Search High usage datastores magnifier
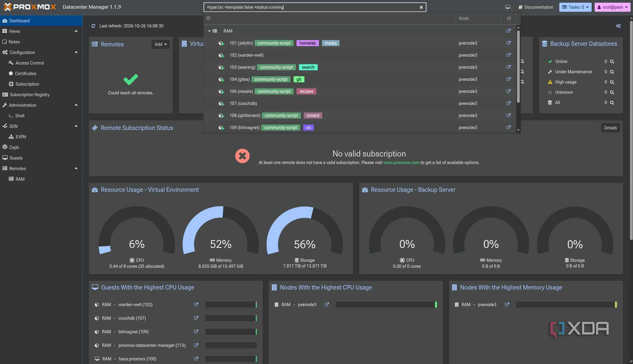 (612, 82)
